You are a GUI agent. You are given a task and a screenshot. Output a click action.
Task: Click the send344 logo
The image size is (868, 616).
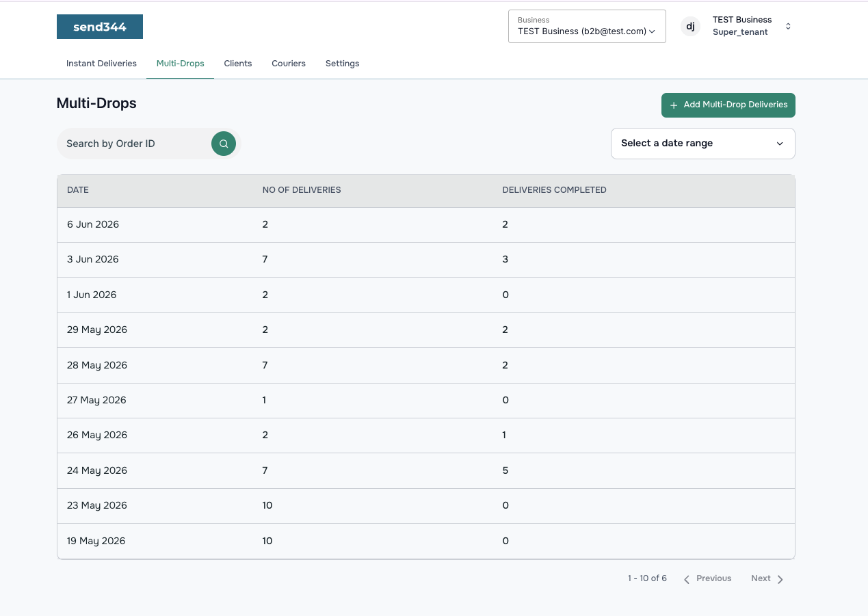(100, 27)
